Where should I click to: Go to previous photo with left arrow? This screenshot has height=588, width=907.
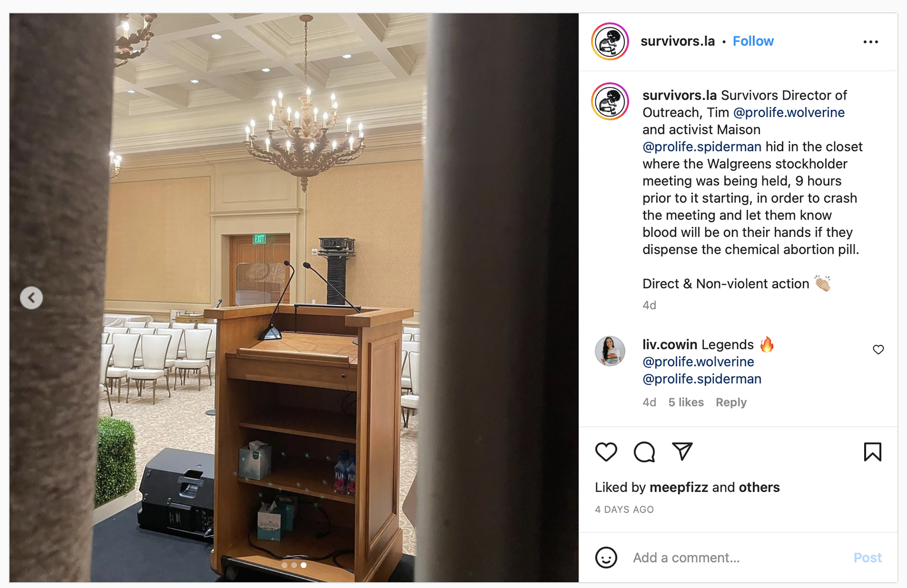[31, 298]
